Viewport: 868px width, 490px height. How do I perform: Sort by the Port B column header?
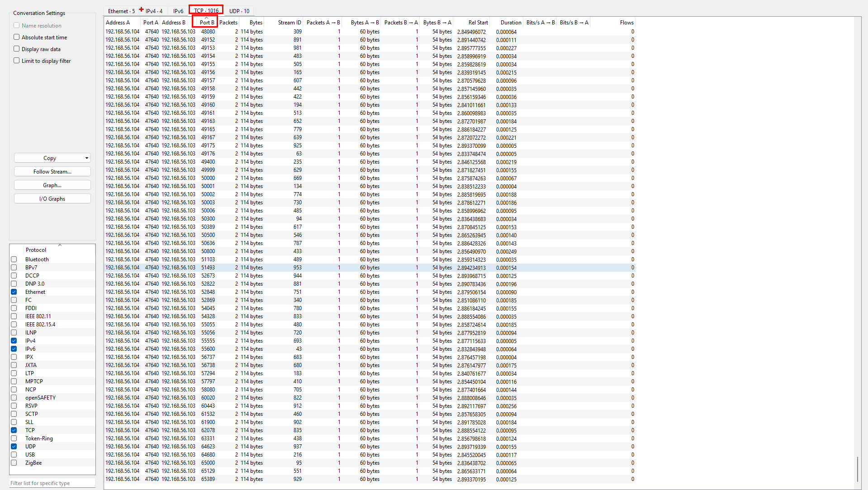point(207,22)
